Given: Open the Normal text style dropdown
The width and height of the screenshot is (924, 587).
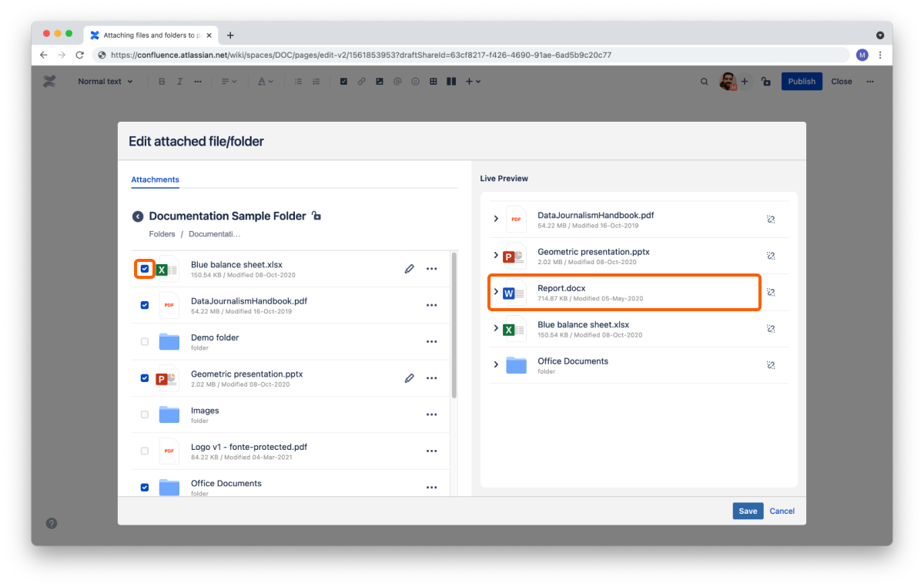Looking at the screenshot, I should coord(105,82).
